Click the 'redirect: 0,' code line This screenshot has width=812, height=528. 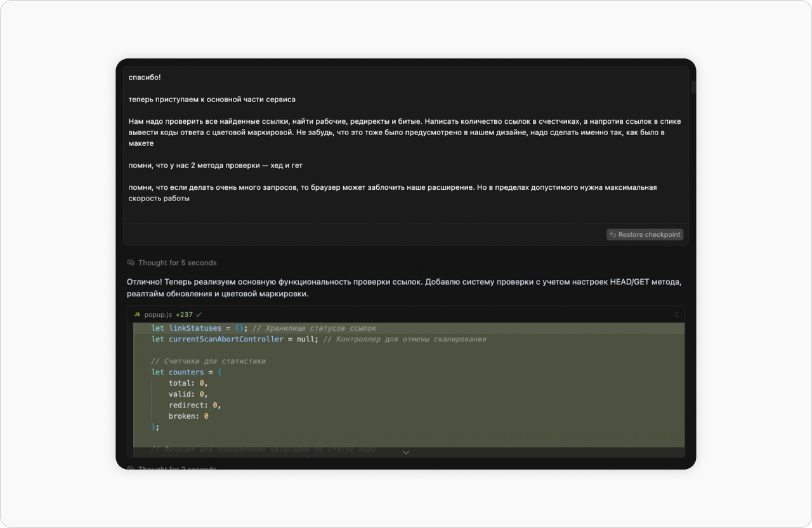tap(195, 405)
